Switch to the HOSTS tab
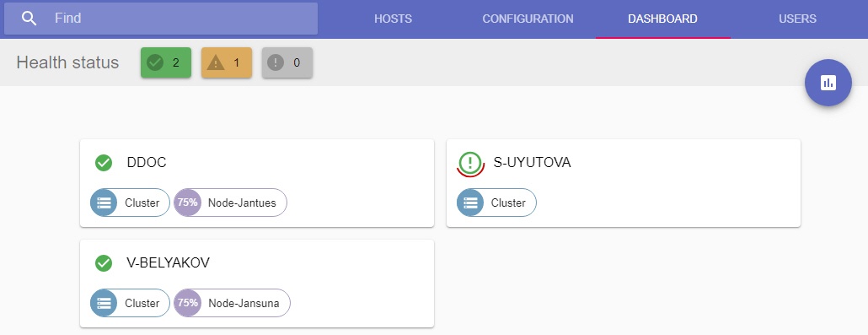 393,19
